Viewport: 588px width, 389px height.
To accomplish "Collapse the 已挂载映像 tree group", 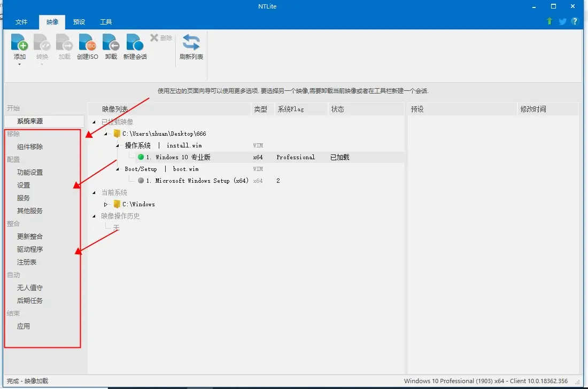I will (94, 122).
